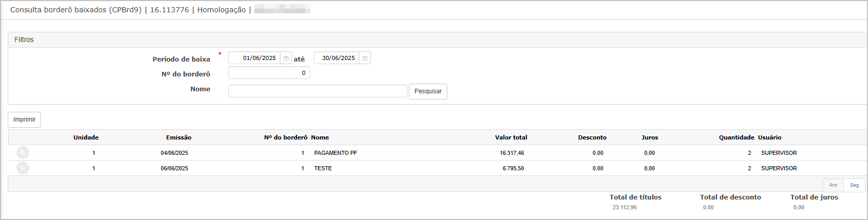Select the end date field 30/06/2025
Image resolution: width=868 pixels, height=220 pixels.
336,58
